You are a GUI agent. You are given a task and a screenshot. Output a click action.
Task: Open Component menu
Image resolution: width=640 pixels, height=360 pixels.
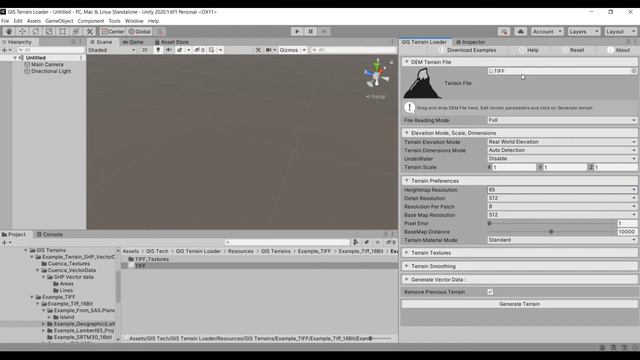(x=91, y=21)
